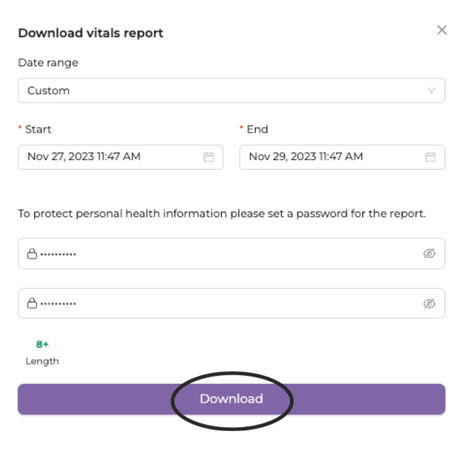Click the Length requirement label

[42, 361]
